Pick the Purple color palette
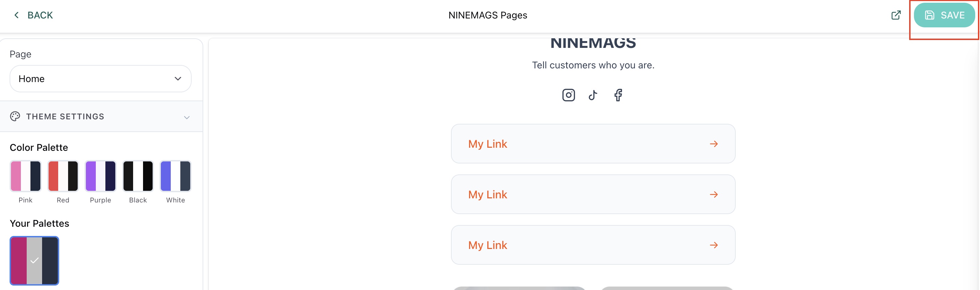This screenshot has width=980, height=290. pyautogui.click(x=101, y=176)
